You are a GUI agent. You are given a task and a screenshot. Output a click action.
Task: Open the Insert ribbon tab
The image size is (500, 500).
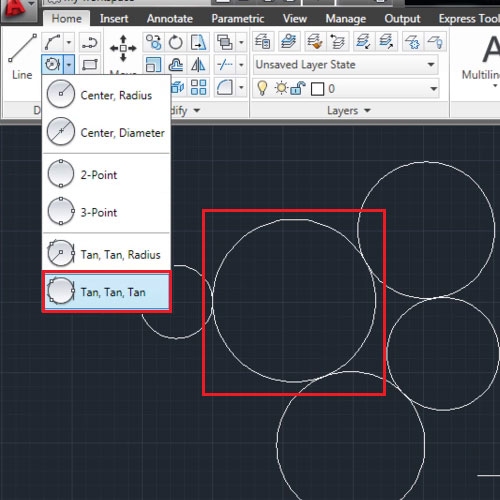(x=114, y=19)
